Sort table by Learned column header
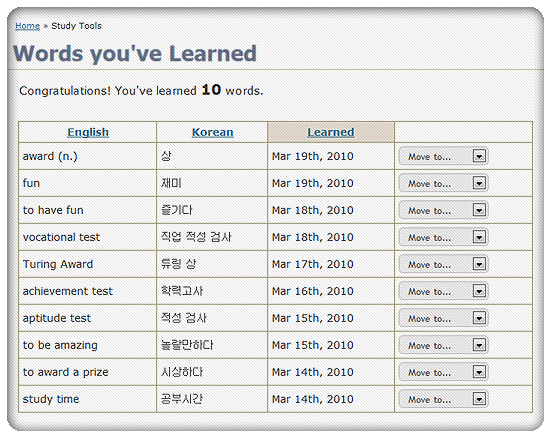Screen dimensions: 551x439 [x=331, y=132]
